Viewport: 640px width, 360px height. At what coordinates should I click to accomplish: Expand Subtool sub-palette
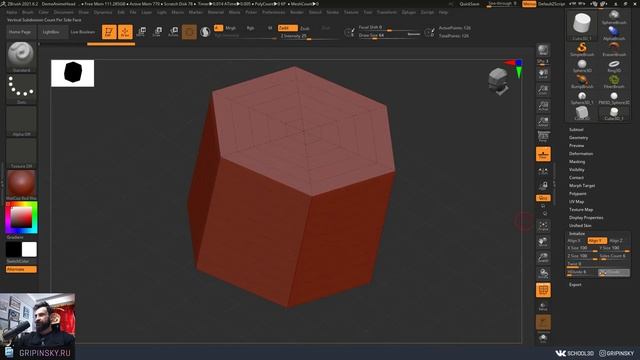point(576,130)
